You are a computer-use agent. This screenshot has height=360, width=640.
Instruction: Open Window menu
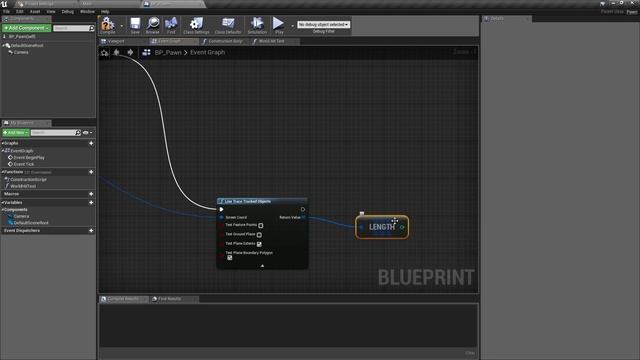point(87,11)
